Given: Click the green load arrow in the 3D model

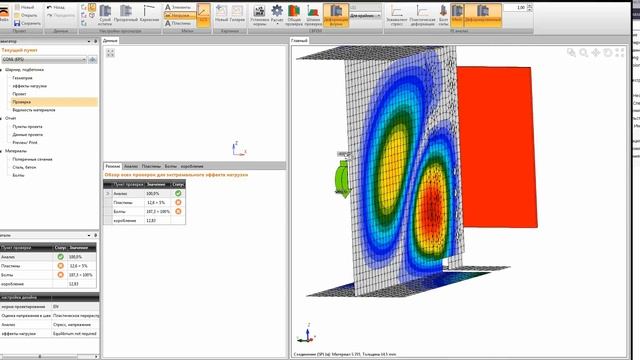Looking at the screenshot, I should tap(342, 179).
